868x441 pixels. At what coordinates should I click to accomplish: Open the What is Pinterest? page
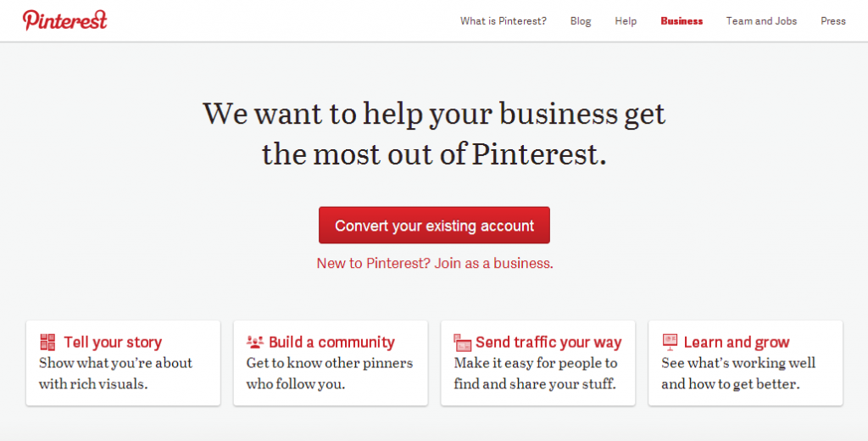[x=504, y=21]
